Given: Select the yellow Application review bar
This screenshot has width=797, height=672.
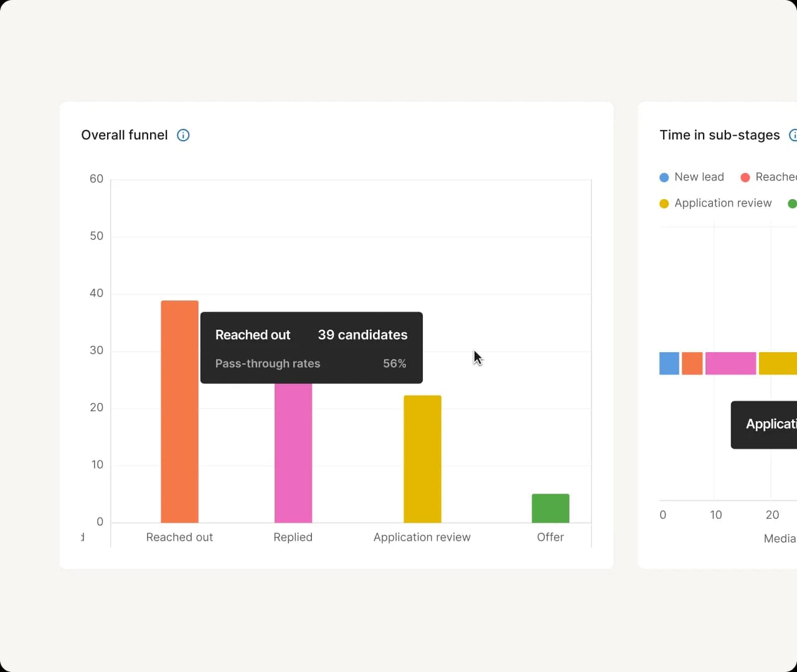Looking at the screenshot, I should (422, 459).
